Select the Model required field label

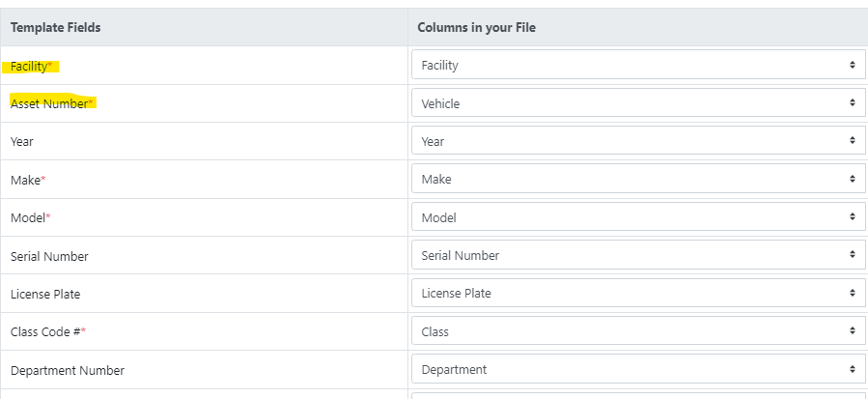point(30,217)
